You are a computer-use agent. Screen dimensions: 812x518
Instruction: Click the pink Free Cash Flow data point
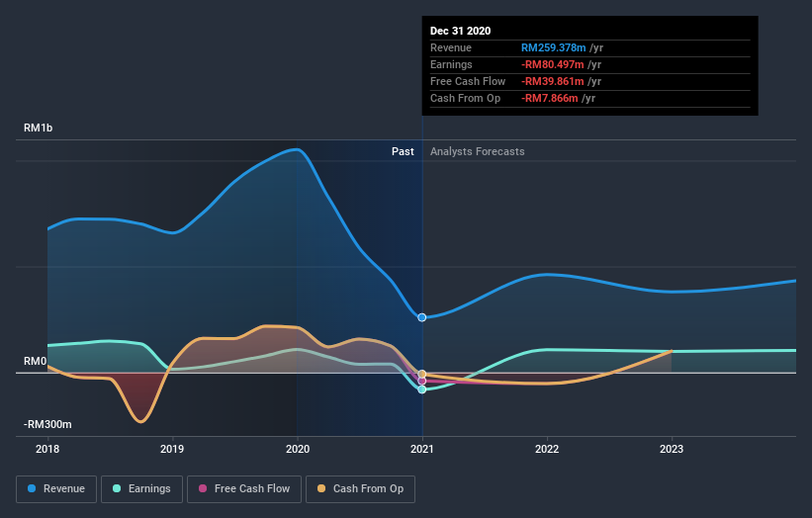click(422, 382)
